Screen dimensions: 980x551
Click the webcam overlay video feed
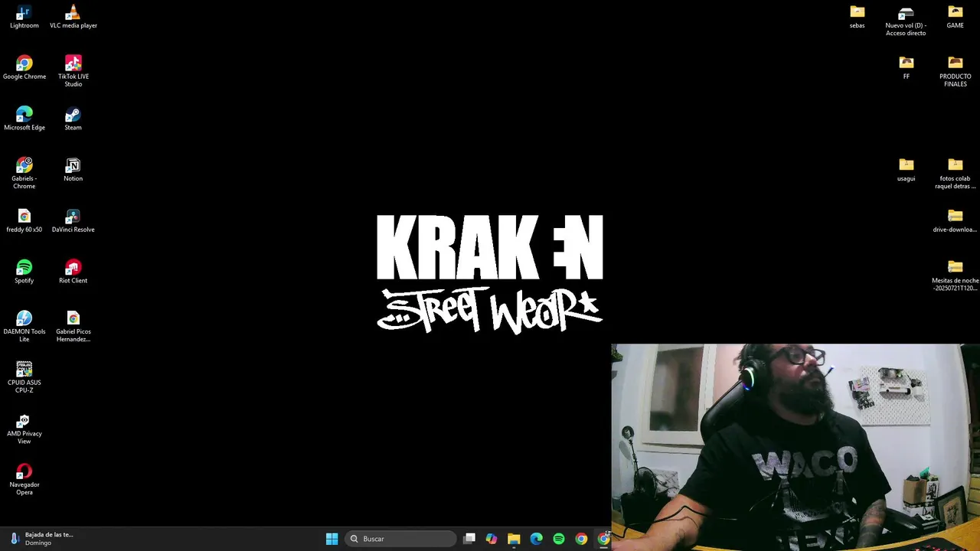pyautogui.click(x=795, y=447)
